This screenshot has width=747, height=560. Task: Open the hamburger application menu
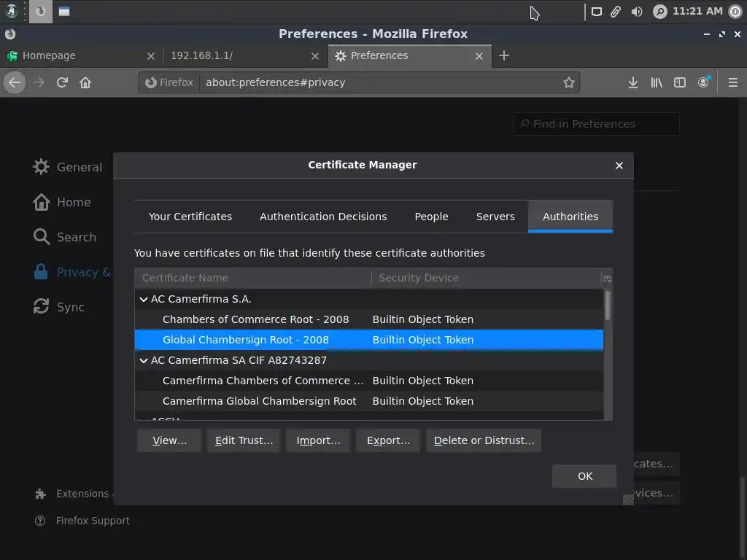[733, 82]
